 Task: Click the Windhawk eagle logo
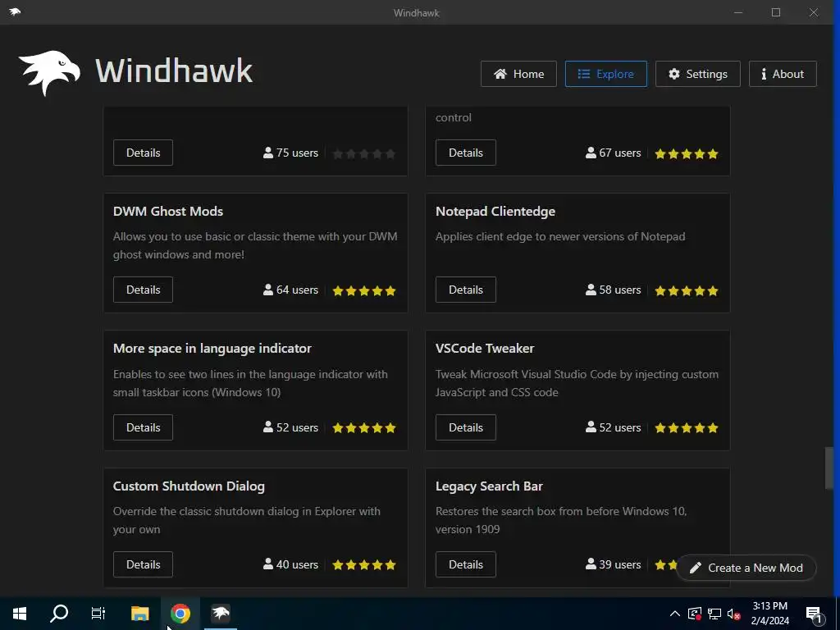[49, 72]
